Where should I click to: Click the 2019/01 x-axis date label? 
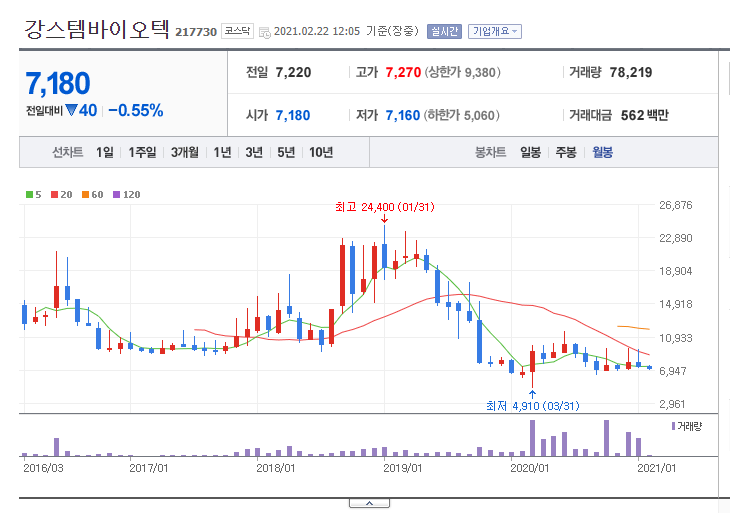coord(402,468)
